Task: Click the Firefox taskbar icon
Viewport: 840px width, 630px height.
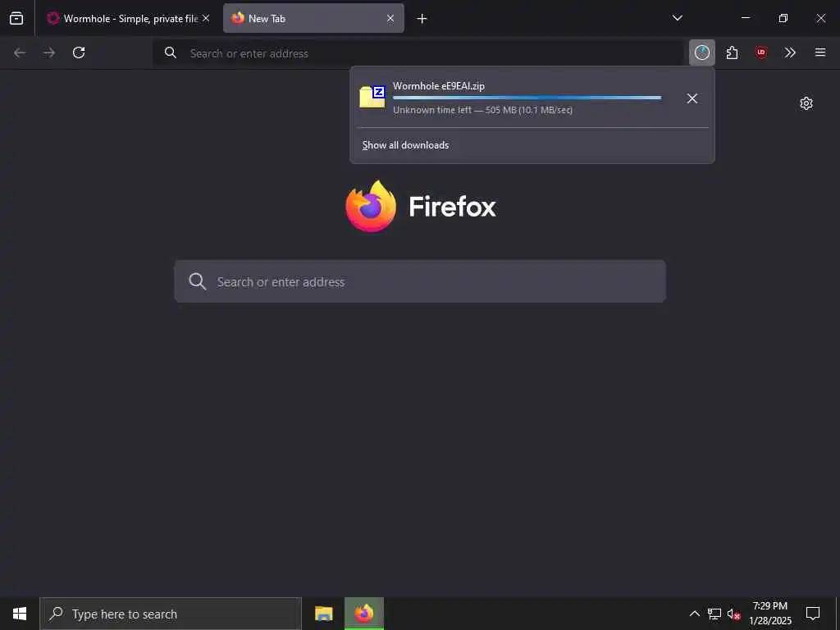Action: tap(364, 614)
